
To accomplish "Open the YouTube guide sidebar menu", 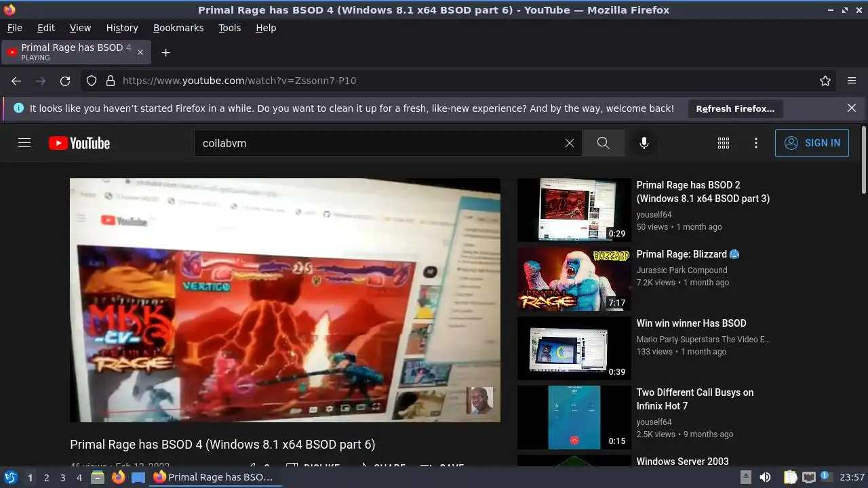I will pos(24,143).
